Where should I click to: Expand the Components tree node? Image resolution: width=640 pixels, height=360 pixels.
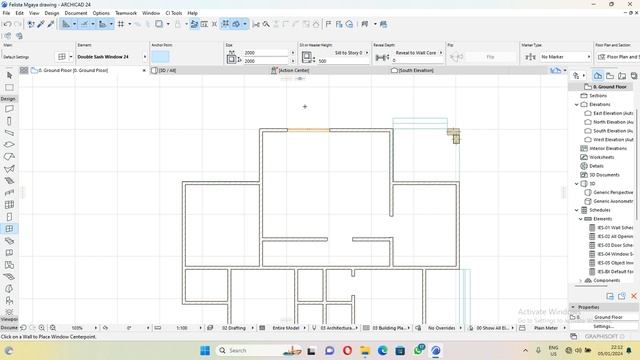coord(580,280)
